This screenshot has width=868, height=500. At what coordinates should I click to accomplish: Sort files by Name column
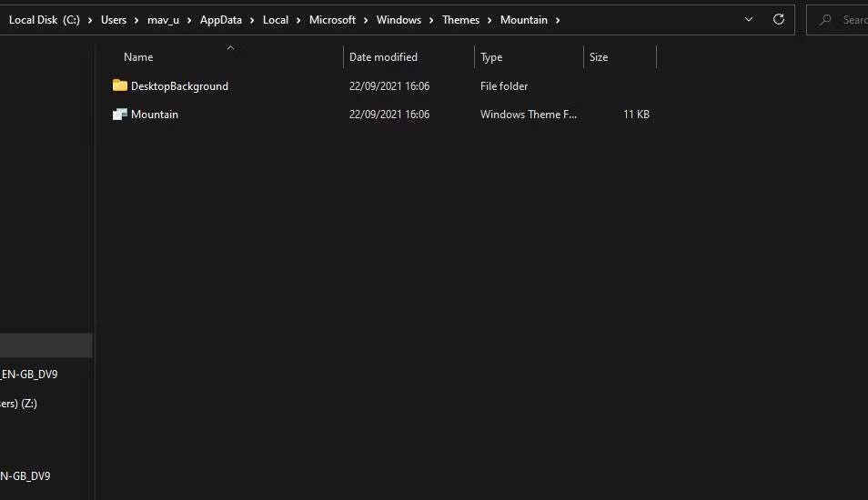[x=138, y=57]
